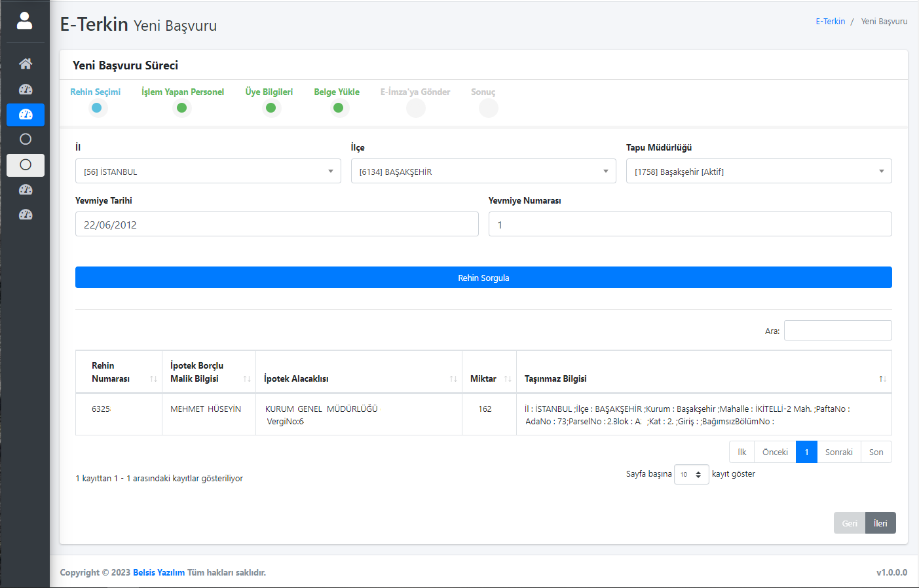Click the Miktar value 162
This screenshot has height=588, width=919.
click(x=485, y=409)
